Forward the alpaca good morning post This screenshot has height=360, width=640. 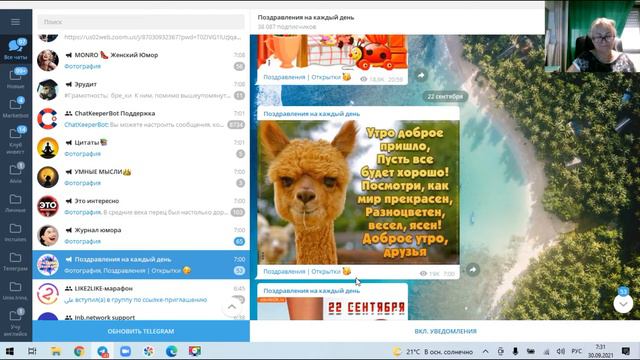click(473, 269)
